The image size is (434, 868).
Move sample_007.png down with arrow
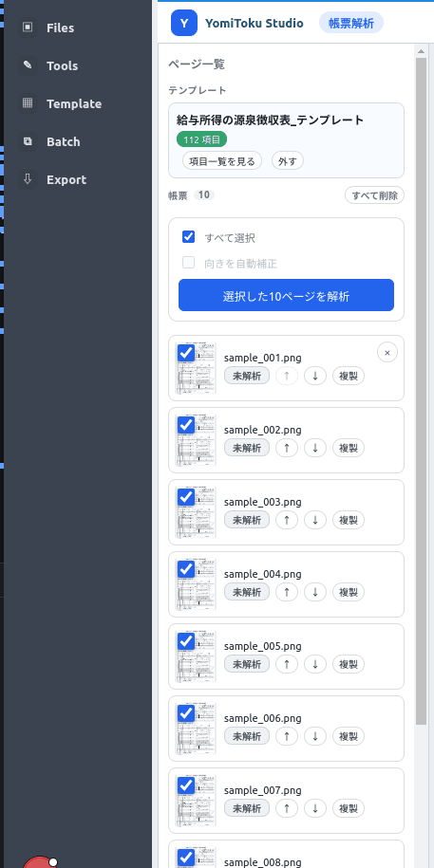[315, 808]
